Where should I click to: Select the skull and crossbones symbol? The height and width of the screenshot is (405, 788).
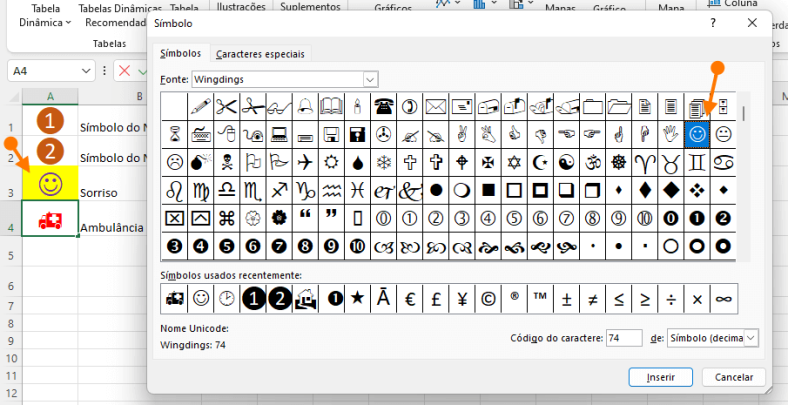point(225,161)
